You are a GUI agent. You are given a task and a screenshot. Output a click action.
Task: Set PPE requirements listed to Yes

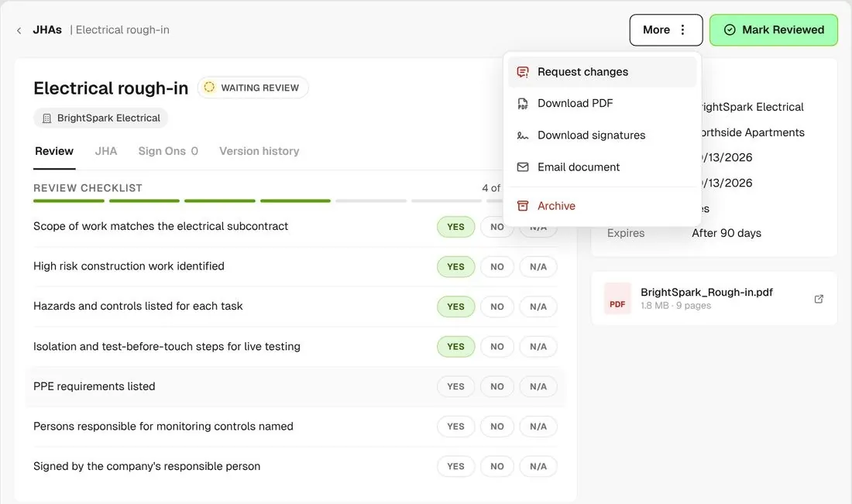pos(455,386)
